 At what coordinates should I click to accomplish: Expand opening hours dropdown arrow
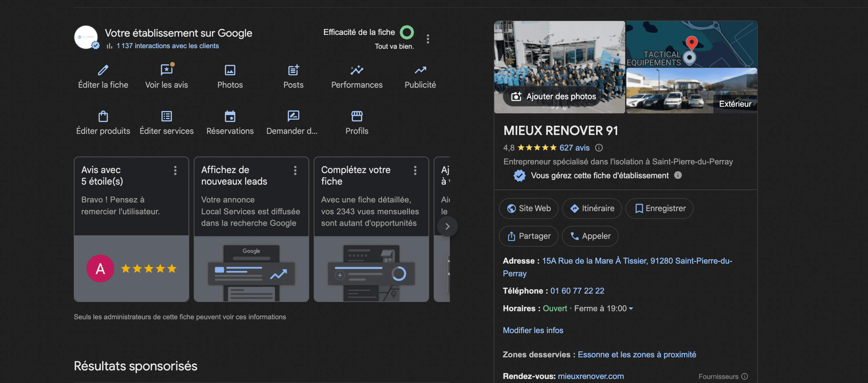pyautogui.click(x=631, y=309)
